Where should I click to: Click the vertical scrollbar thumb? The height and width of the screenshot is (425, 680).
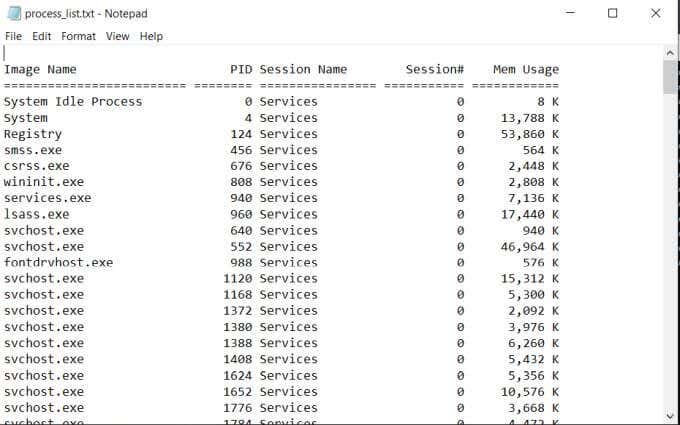coord(670,77)
